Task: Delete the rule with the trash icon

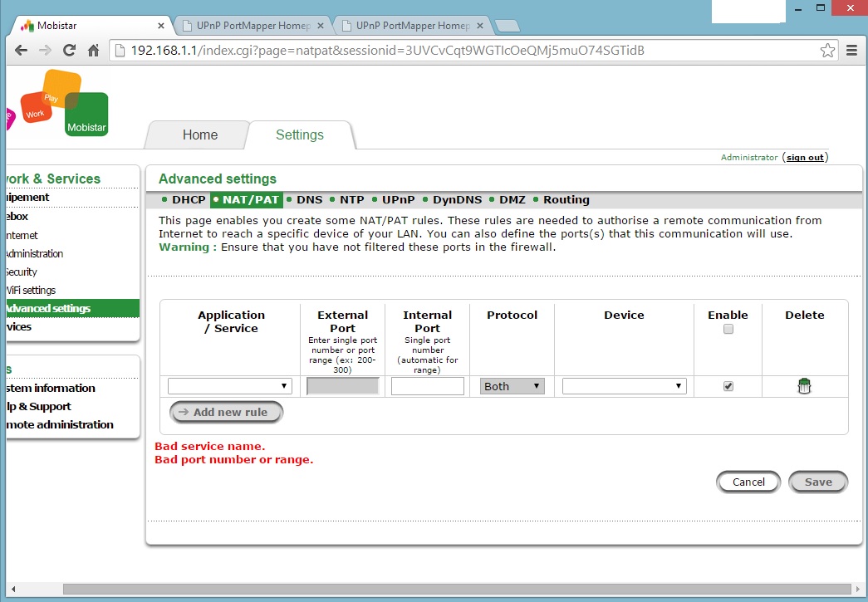Action: click(804, 385)
